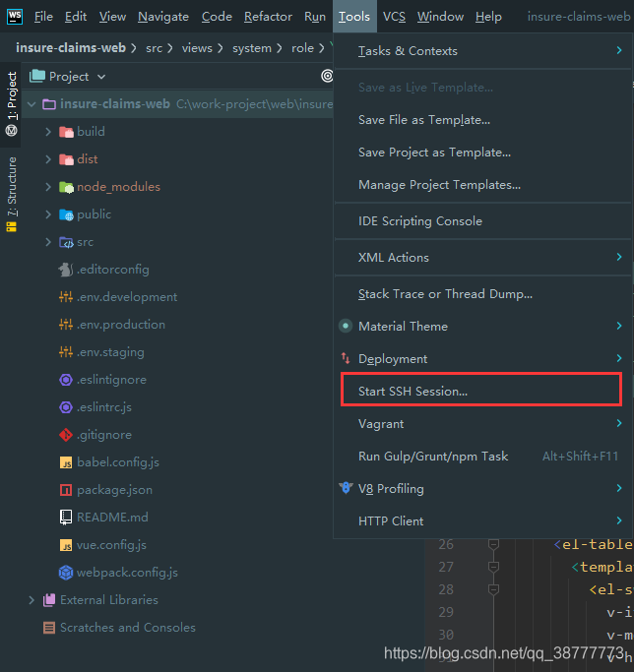Open the Project view dropdown arrow
Screen dimensions: 634x672
click(x=101, y=77)
